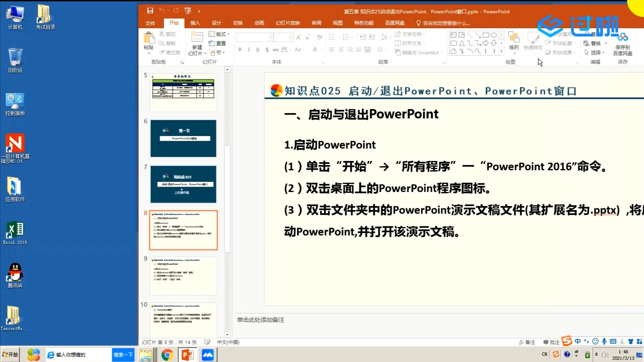Select slide 6 thumbnail in slide panel
Image resolution: width=644 pixels, height=362 pixels.
point(183,138)
